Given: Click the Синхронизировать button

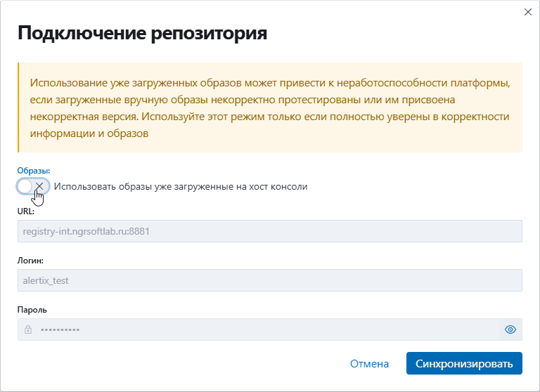Looking at the screenshot, I should [x=464, y=363].
